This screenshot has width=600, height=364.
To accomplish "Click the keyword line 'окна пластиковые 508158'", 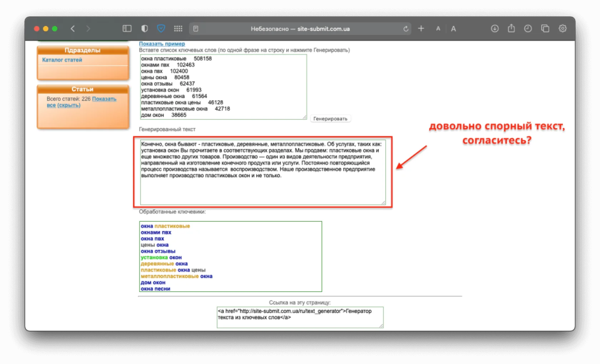I will [x=176, y=59].
